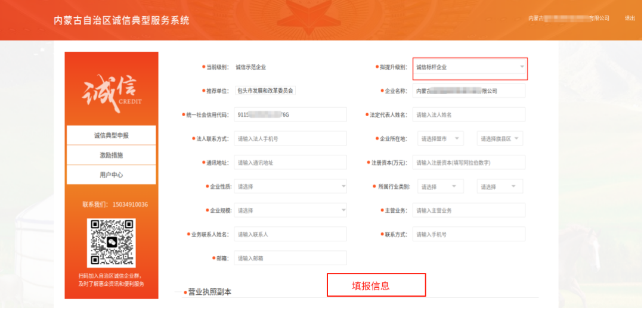
Task: Open first 所属行业类别 dropdown
Action: (x=440, y=186)
